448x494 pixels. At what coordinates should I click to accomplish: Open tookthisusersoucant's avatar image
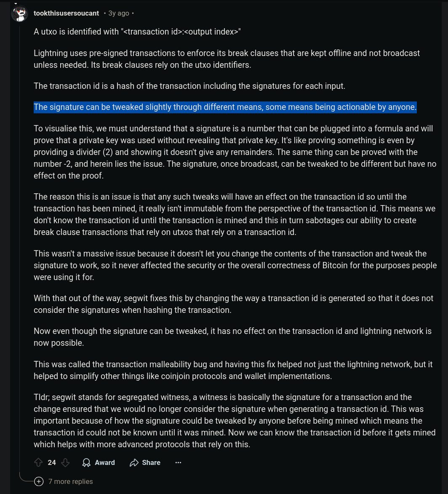tap(19, 13)
